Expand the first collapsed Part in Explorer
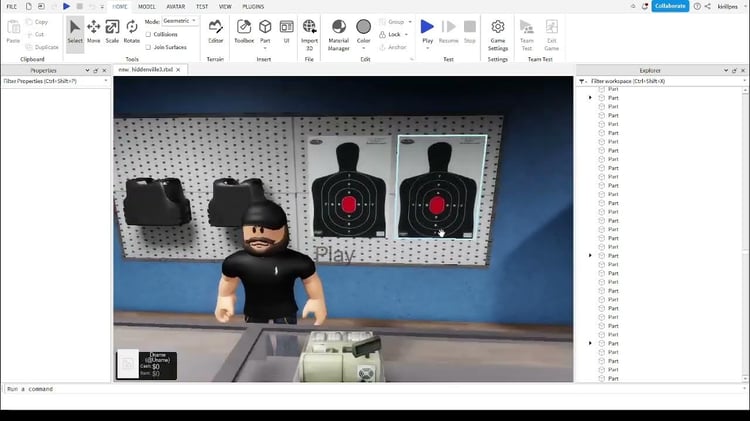The image size is (750, 421). [x=590, y=98]
